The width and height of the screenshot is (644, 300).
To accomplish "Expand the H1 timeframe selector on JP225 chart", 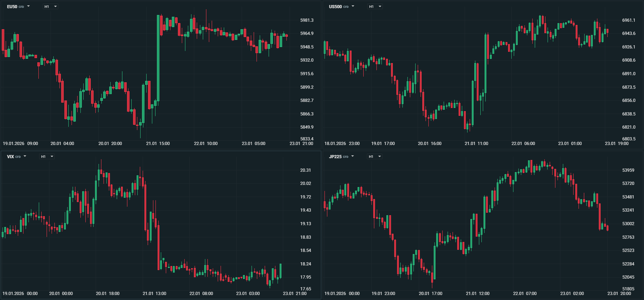I will [x=375, y=156].
